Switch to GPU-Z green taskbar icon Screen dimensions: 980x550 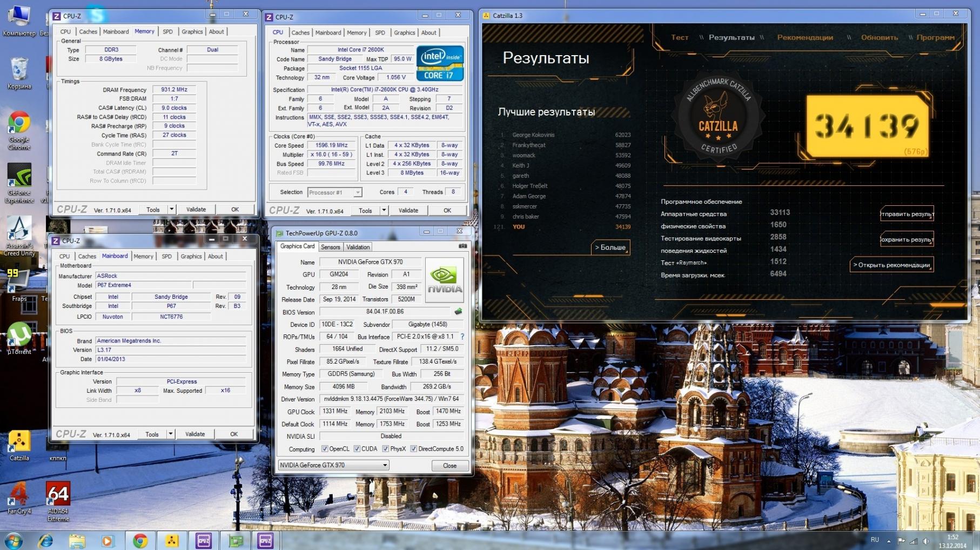pos(235,540)
